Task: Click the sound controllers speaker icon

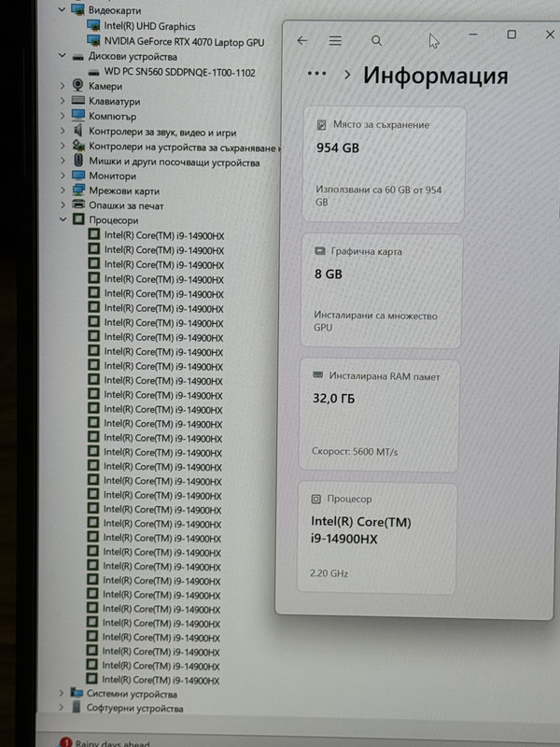Action: (78, 130)
